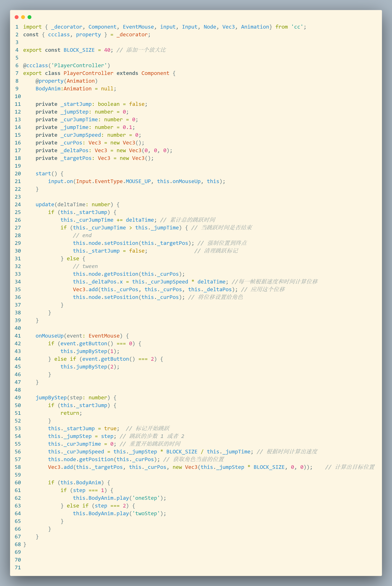Screen dimensions: 392x586
Task: Click the jumpByStep(2) call on line 45
Action: click(x=90, y=367)
